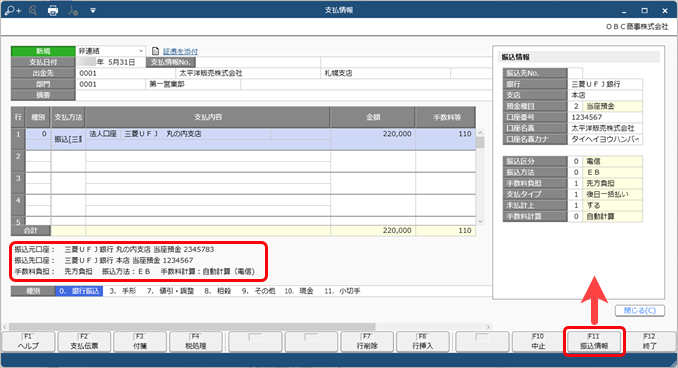Click the 預金種目 value 当座預金

click(x=612, y=106)
